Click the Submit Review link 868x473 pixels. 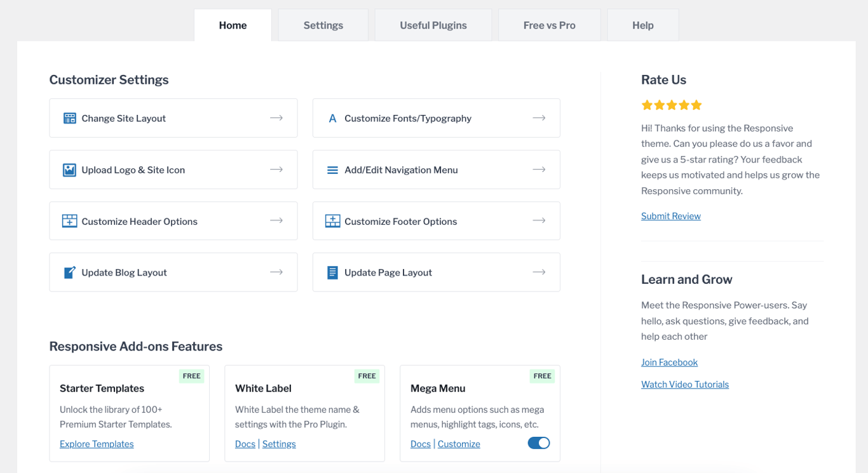[670, 216]
